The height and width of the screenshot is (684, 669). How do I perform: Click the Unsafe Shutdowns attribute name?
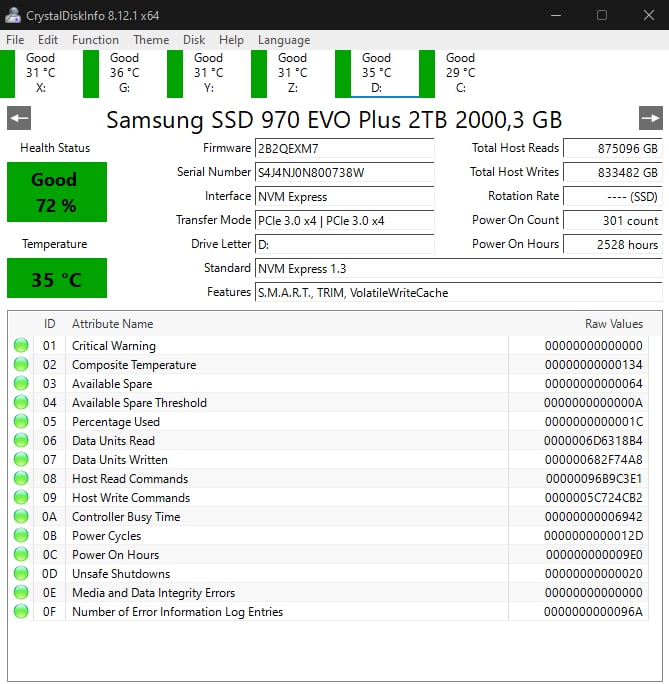(x=121, y=573)
